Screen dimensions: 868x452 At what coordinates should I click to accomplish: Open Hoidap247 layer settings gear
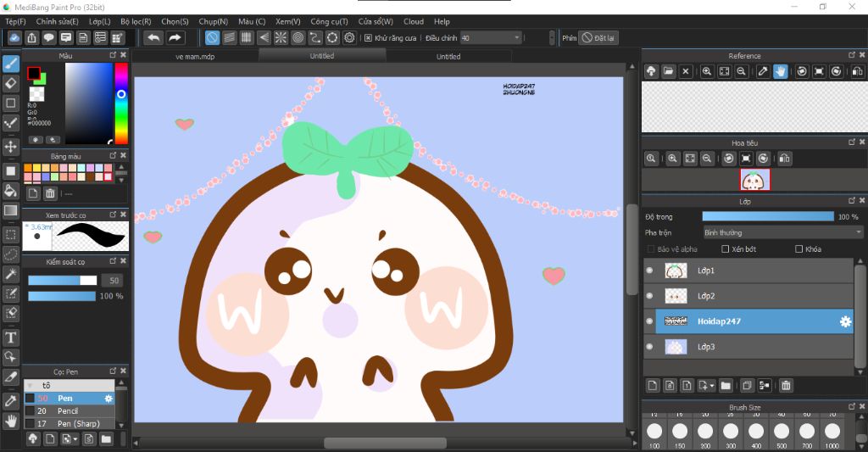[x=844, y=321]
